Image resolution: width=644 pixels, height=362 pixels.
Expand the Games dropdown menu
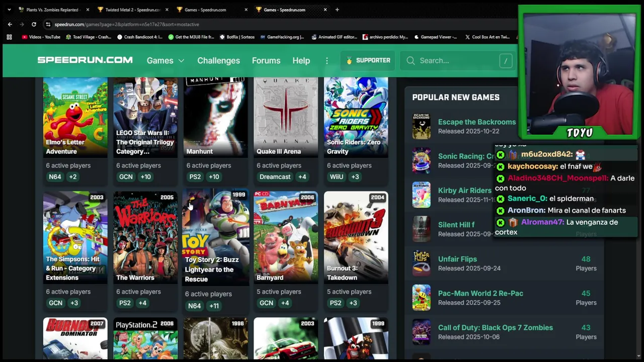click(x=166, y=60)
